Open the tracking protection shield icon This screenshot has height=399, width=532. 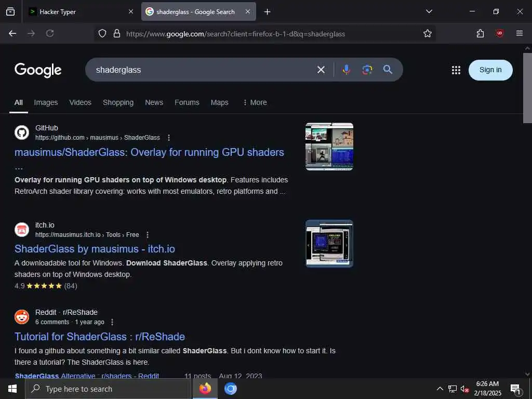(x=102, y=33)
